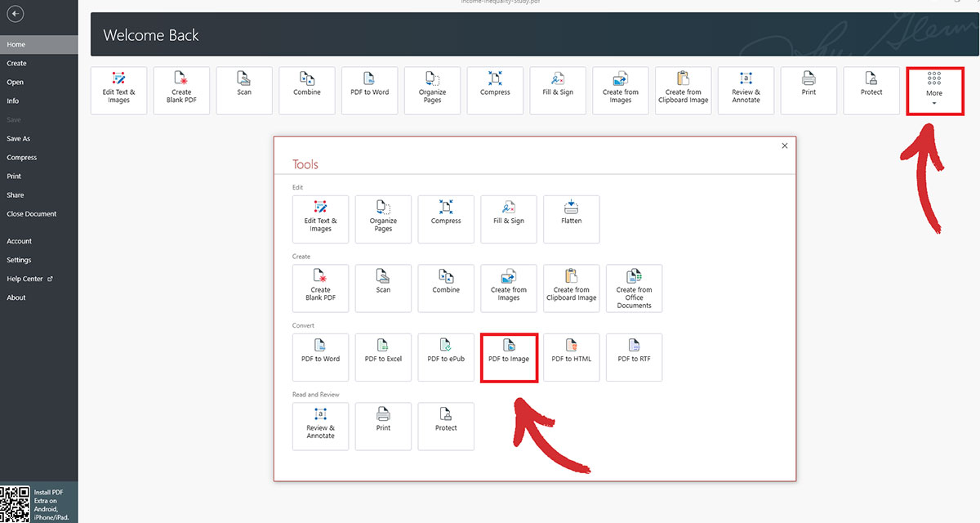Open the PDF to Image converter tool
The width and height of the screenshot is (980, 523).
(509, 357)
